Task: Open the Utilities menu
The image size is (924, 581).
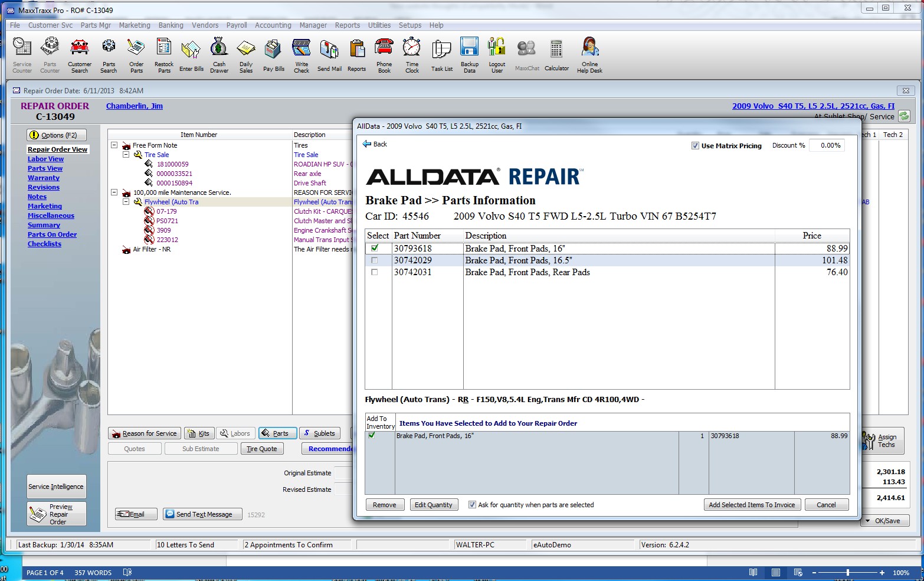Action: point(379,25)
